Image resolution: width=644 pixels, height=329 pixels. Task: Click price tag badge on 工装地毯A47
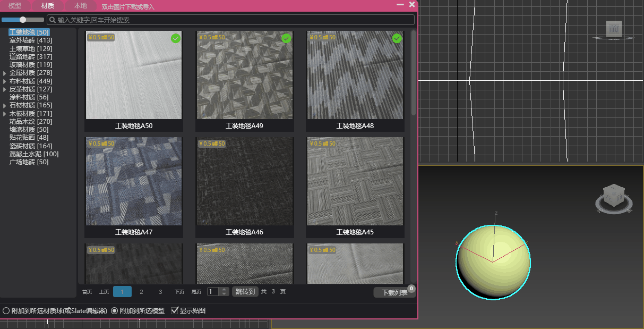tap(101, 144)
